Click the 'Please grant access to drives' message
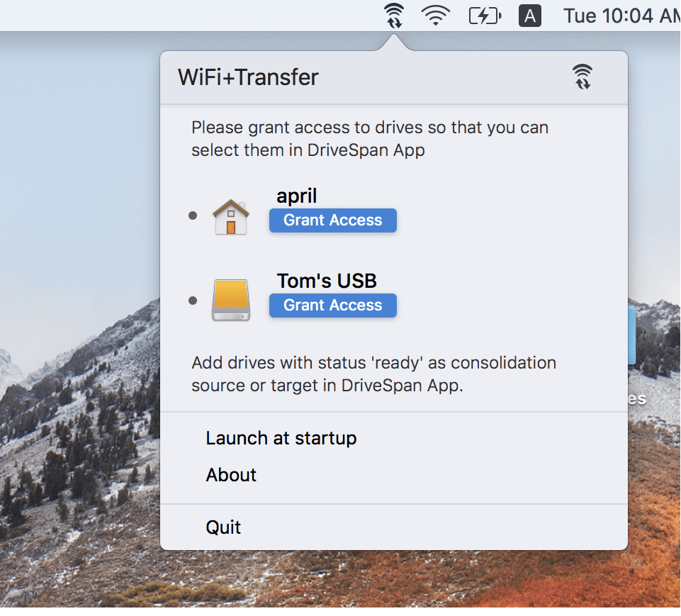Screen dimensions: 681x616 click(x=370, y=138)
